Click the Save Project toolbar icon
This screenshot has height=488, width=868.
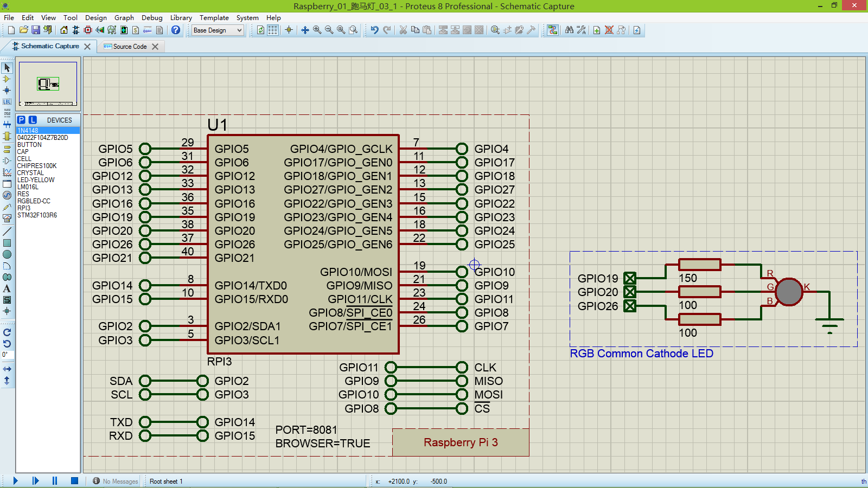coord(35,30)
